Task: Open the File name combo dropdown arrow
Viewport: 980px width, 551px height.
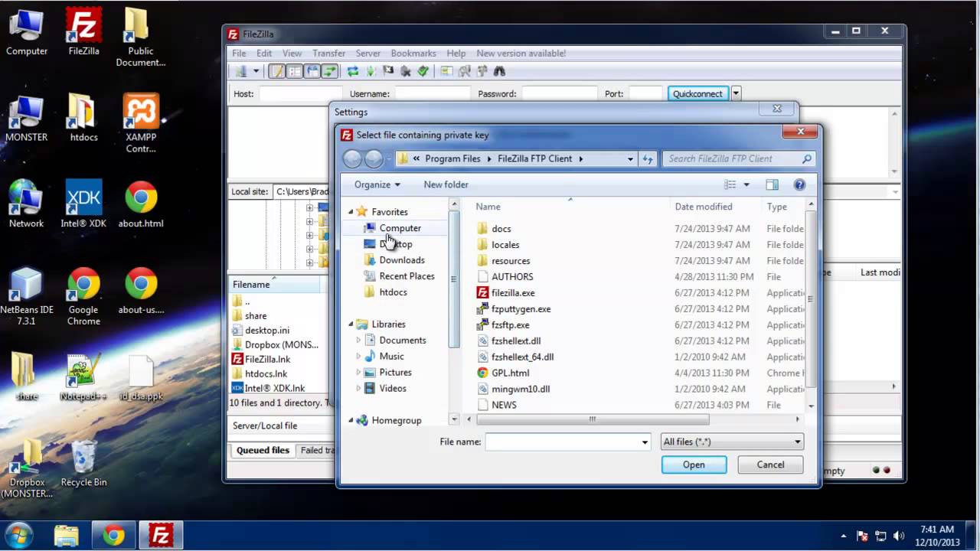Action: click(645, 442)
